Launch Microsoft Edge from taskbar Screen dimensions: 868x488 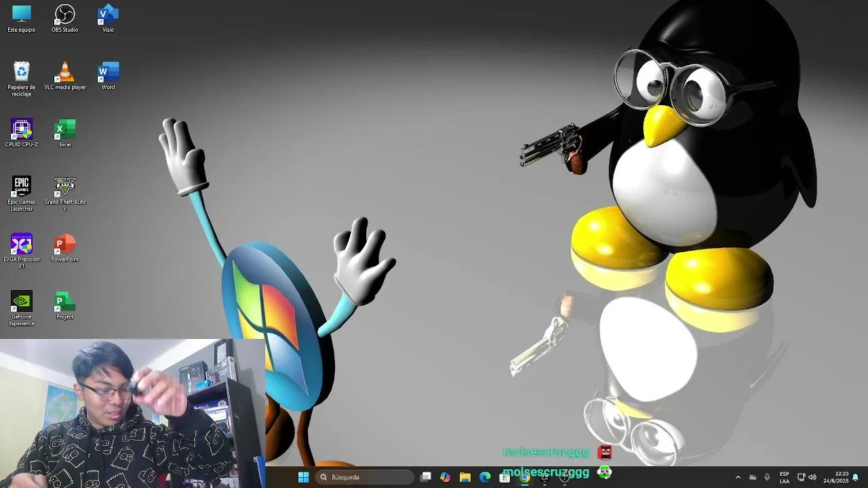tap(485, 477)
